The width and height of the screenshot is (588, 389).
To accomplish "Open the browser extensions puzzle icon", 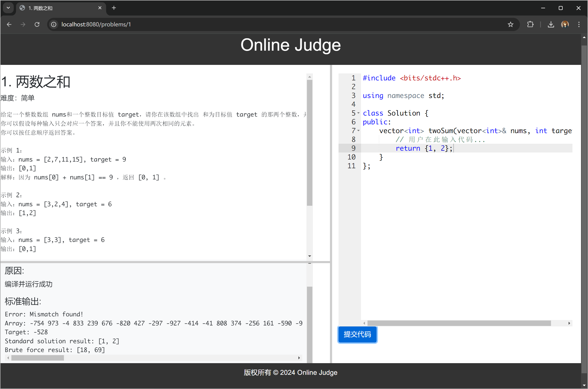I will 530,24.
